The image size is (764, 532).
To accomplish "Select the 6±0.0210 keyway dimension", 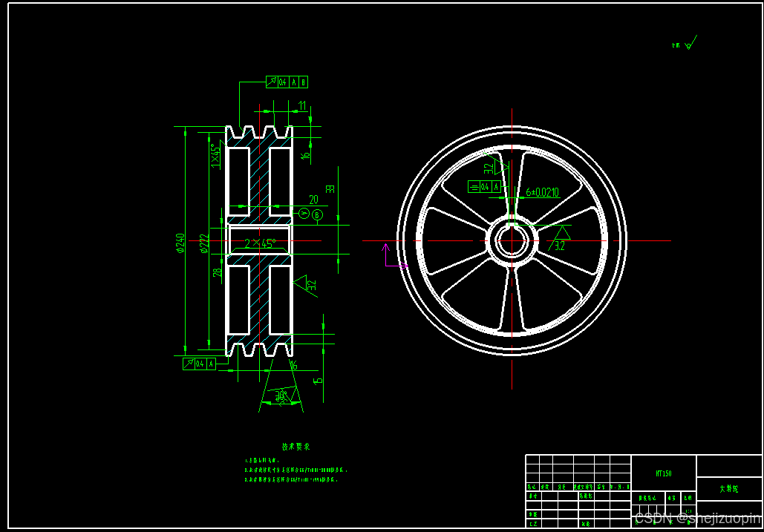I will click(542, 192).
